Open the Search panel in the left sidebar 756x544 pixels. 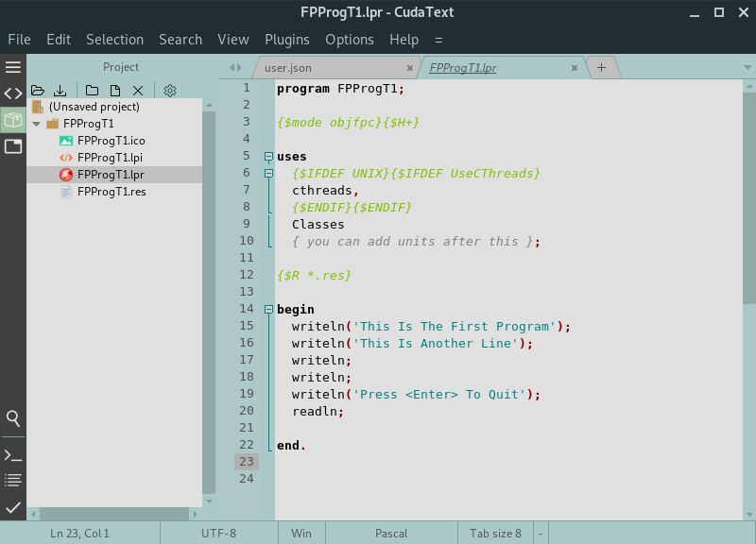coord(12,418)
